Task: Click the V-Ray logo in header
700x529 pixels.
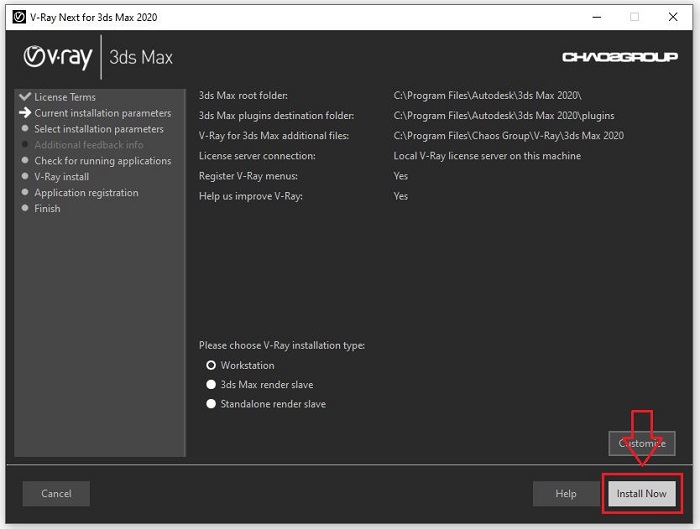Action: [58, 57]
